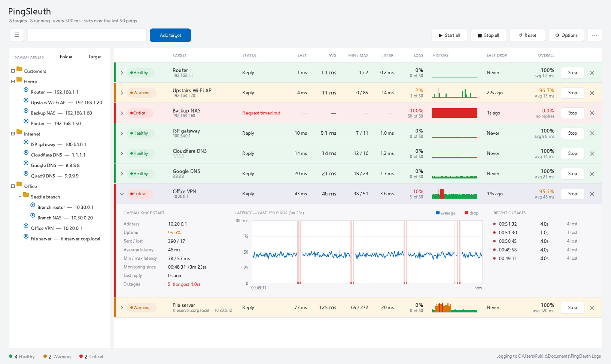Click the 00:51:32 recent outage entry
This screenshot has width=611, height=364.
[535, 224]
